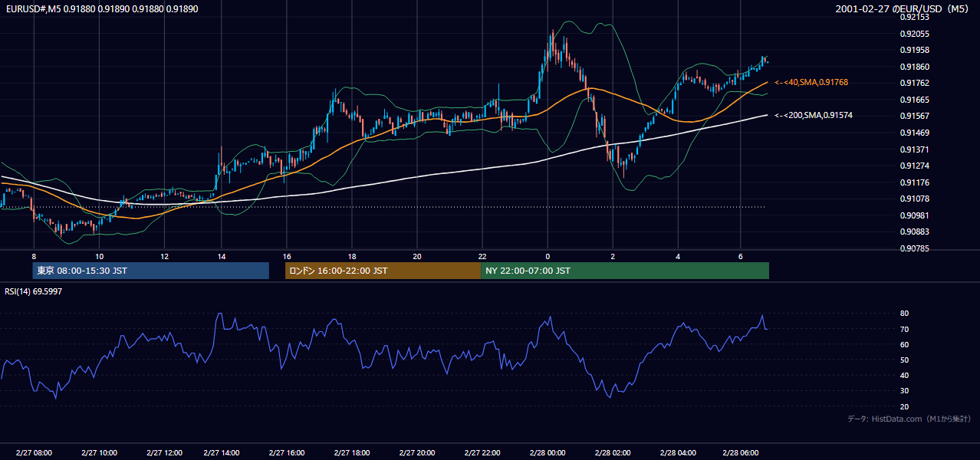Click the 2/27 22:00 time label
The height and width of the screenshot is (460, 980).
tap(482, 453)
